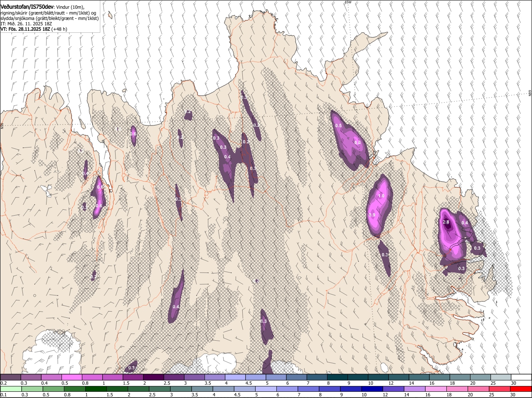Click the 0.1 label in the green legend row
Image resolution: width=532 pixels, height=398 pixels.
coord(3,395)
